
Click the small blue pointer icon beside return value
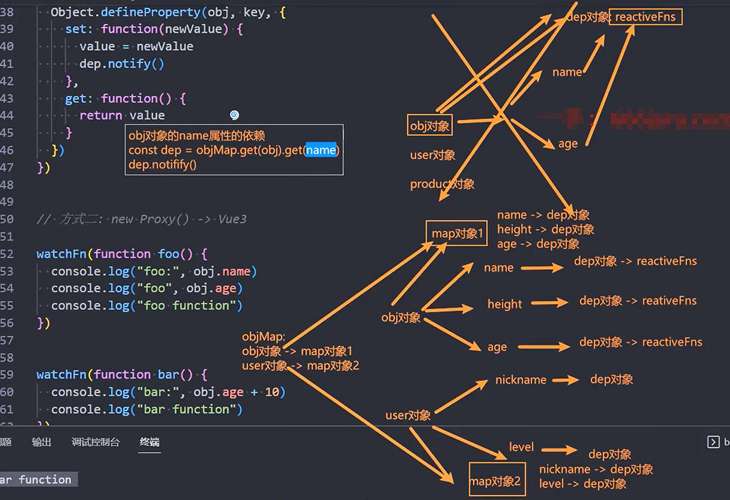234,116
